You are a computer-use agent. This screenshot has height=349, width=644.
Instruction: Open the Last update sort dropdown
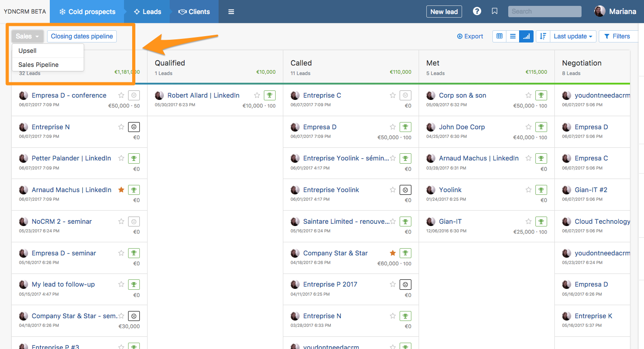[x=572, y=36]
